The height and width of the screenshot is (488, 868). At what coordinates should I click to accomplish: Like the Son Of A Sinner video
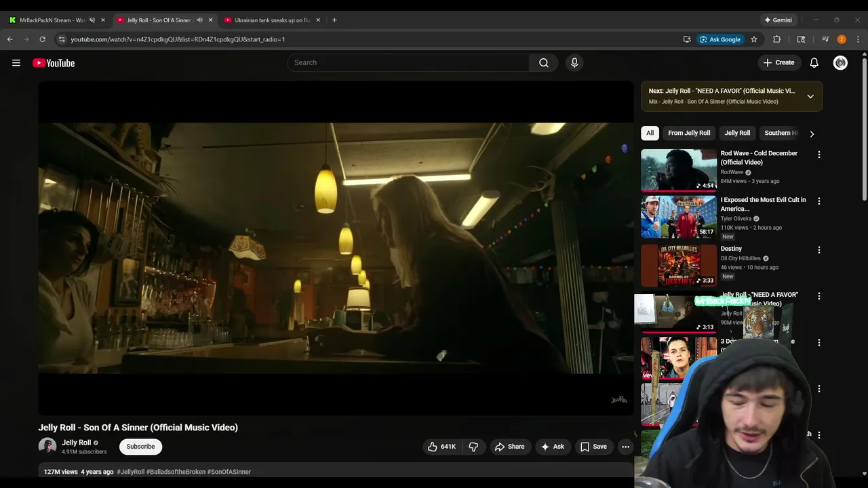pyautogui.click(x=441, y=447)
